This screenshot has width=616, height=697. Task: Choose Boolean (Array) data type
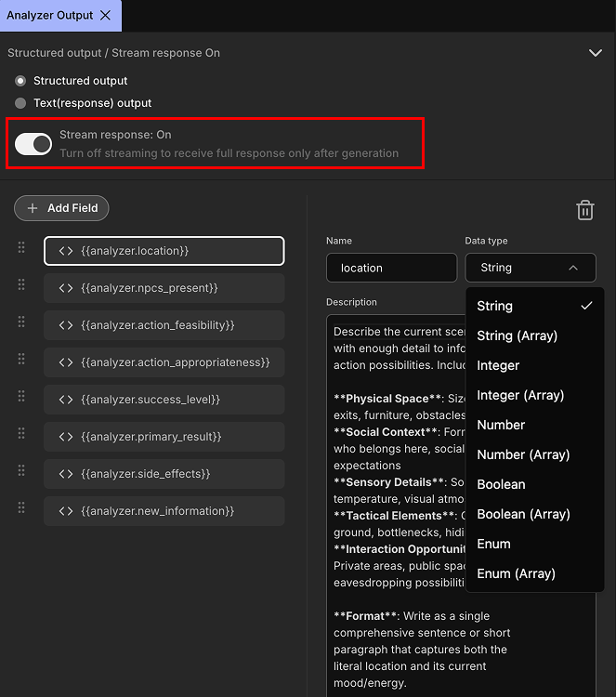click(534, 514)
